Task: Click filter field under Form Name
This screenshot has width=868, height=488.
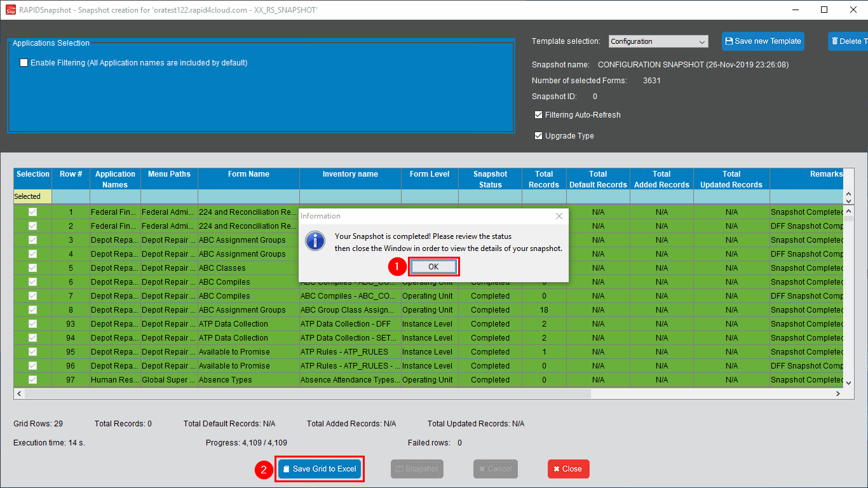Action: (x=249, y=197)
